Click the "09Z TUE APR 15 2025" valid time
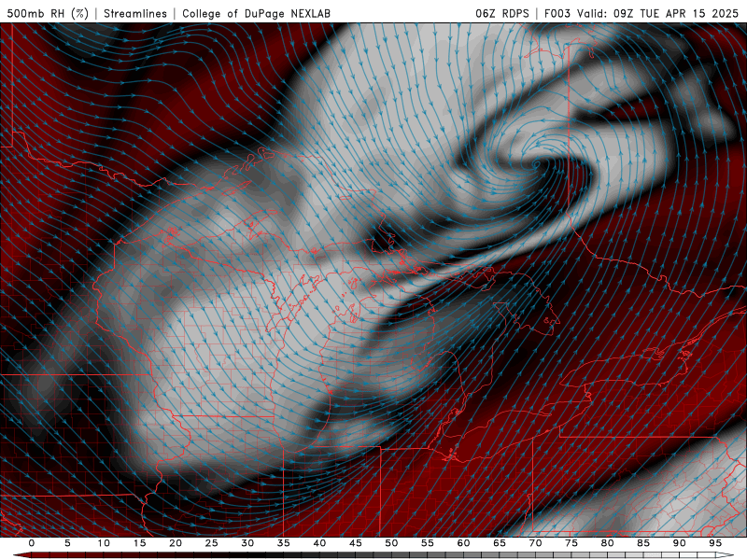This screenshot has width=747, height=560. point(676,14)
